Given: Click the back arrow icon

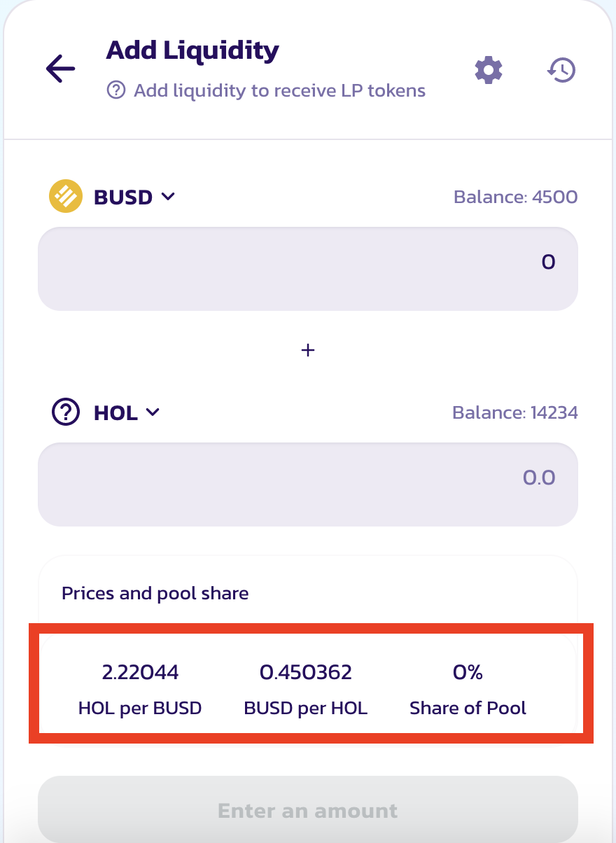Looking at the screenshot, I should click(x=60, y=69).
